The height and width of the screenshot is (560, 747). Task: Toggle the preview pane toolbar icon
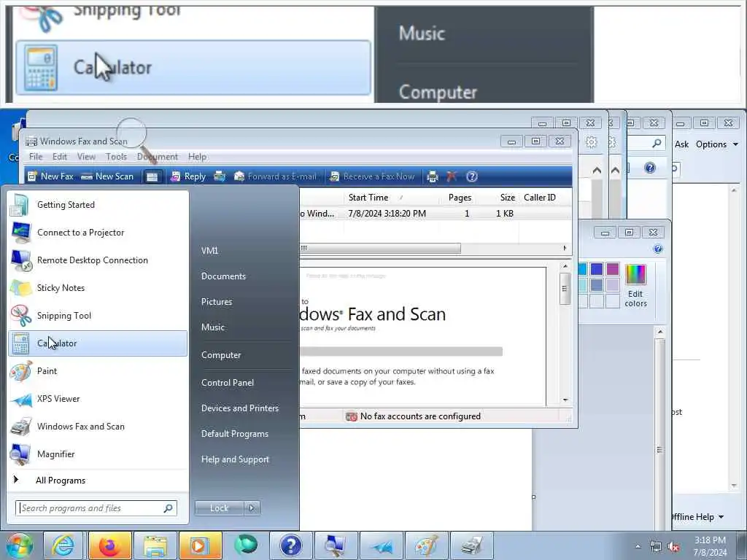152,177
